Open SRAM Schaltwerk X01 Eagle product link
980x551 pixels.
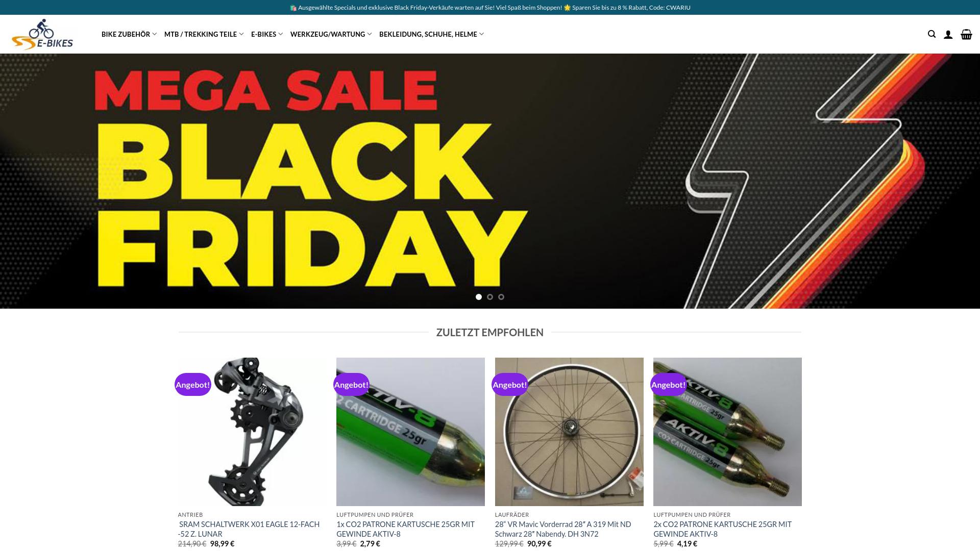[249, 529]
